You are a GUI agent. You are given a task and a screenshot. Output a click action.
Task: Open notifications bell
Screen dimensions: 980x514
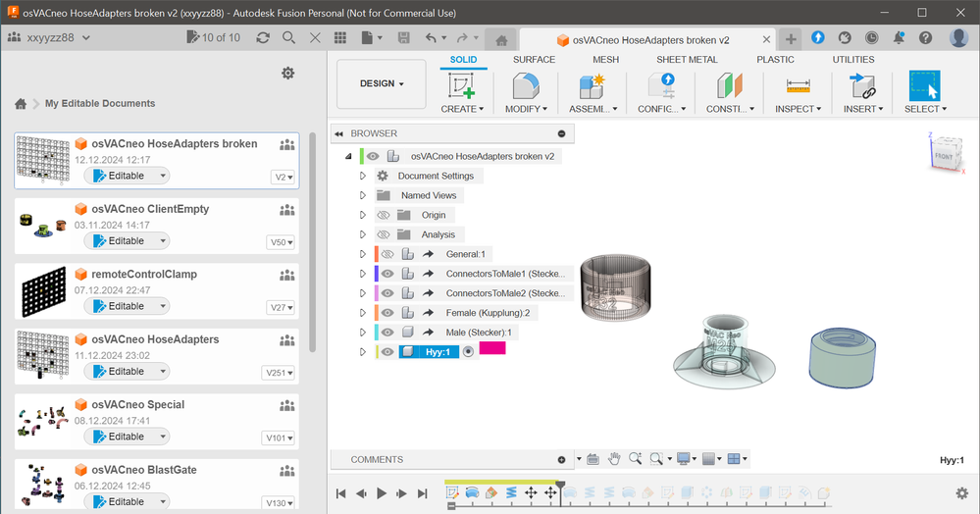(x=899, y=37)
